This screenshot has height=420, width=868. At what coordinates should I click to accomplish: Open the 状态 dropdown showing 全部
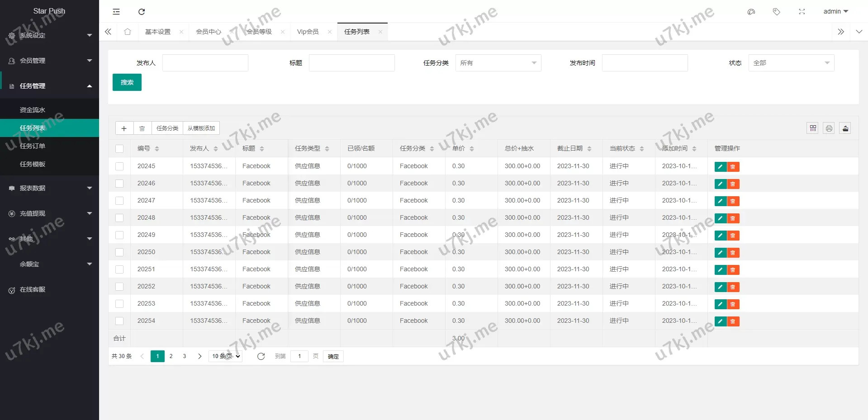point(791,63)
